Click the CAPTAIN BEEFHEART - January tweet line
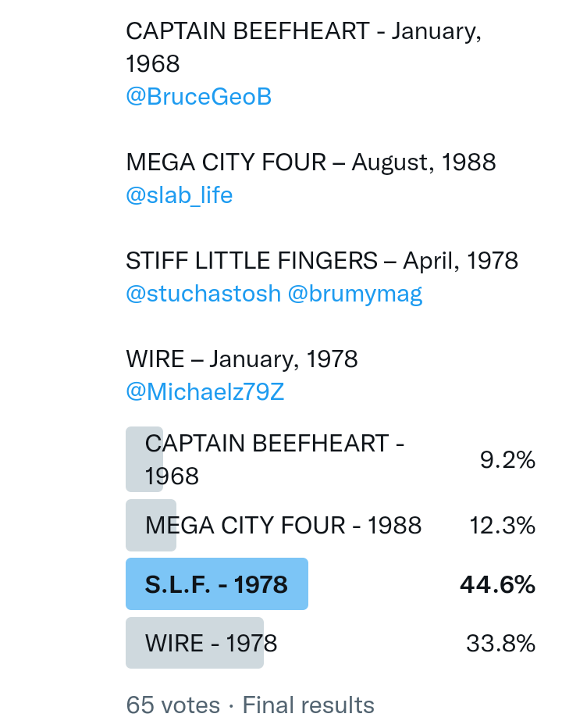The image size is (562, 728). (303, 31)
